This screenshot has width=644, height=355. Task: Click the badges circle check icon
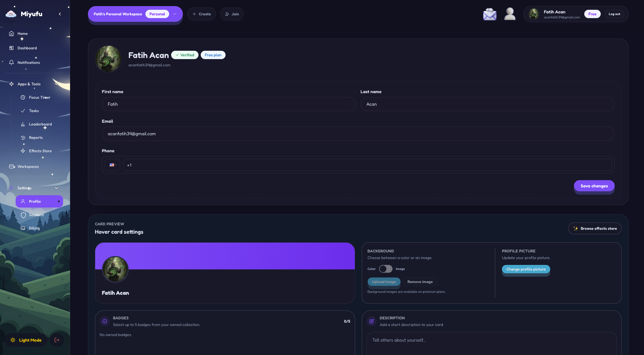(x=105, y=321)
